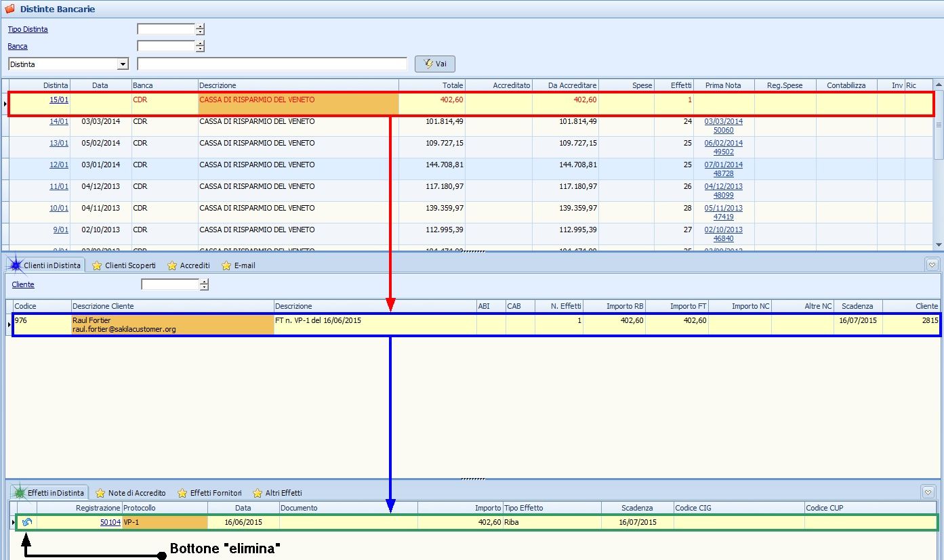Screen dimensions: 944x560
Task: Open registrazione link 50104
Action: (110, 523)
